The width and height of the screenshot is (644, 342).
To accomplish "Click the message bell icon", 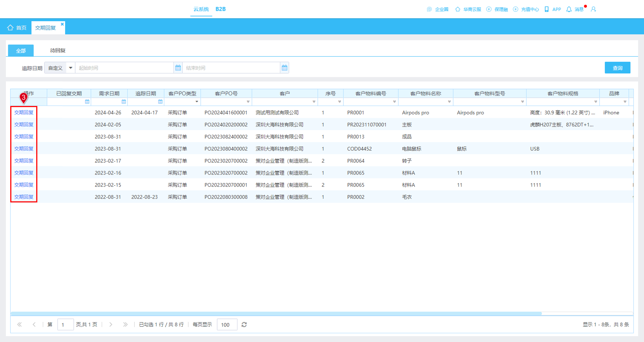I will point(569,9).
